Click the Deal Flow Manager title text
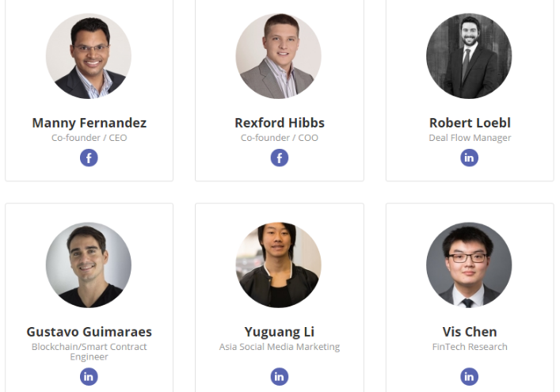The width and height of the screenshot is (560, 392). tap(470, 138)
